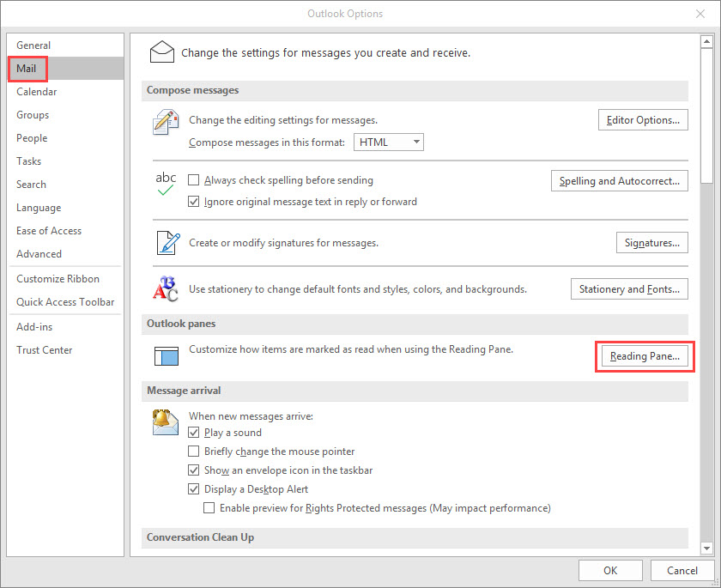This screenshot has height=588, width=721.
Task: Click the Message arrival section header
Action: point(415,391)
